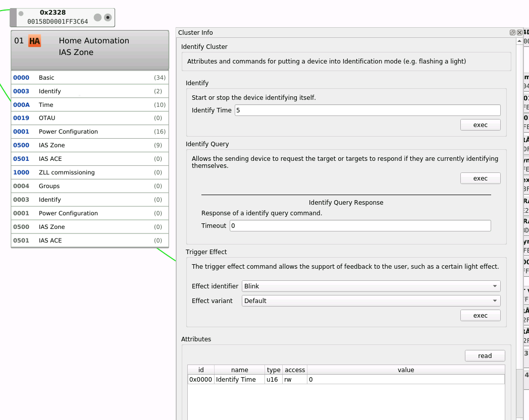Image resolution: width=529 pixels, height=420 pixels.
Task: Click the Cluster Info scrollbar up arrow
Action: point(519,41)
